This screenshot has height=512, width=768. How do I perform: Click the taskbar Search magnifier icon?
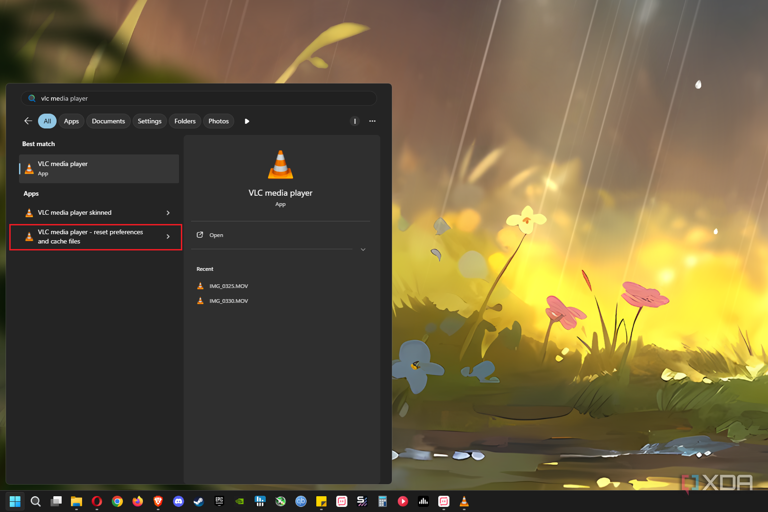(x=35, y=501)
